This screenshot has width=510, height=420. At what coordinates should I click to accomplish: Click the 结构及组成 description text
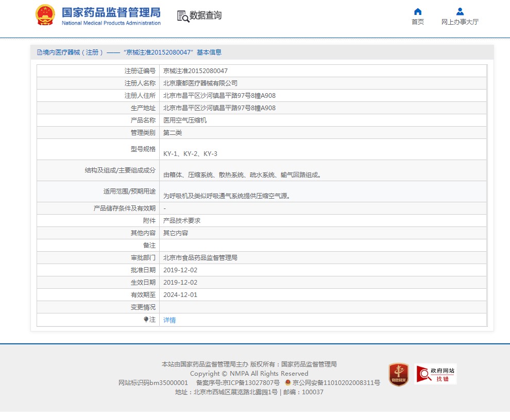[243, 175]
